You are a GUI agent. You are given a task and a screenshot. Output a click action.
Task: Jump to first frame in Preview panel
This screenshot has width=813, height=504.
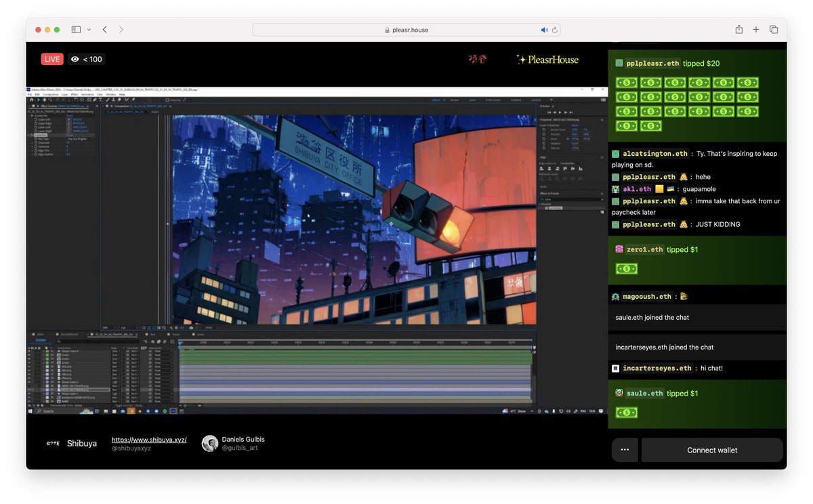[x=549, y=112]
